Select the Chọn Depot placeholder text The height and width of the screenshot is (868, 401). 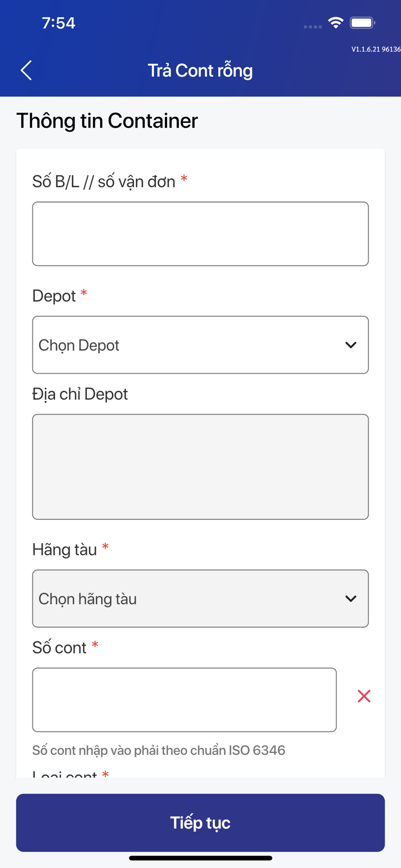coord(79,345)
